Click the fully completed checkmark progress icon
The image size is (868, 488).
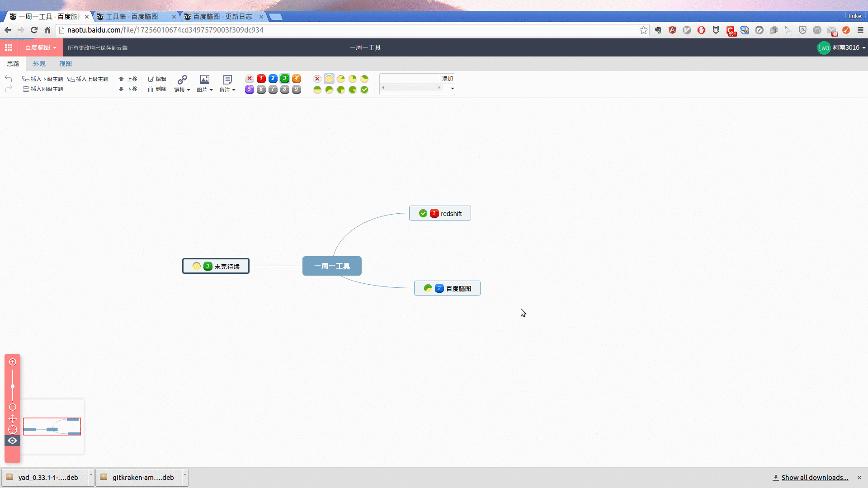364,89
